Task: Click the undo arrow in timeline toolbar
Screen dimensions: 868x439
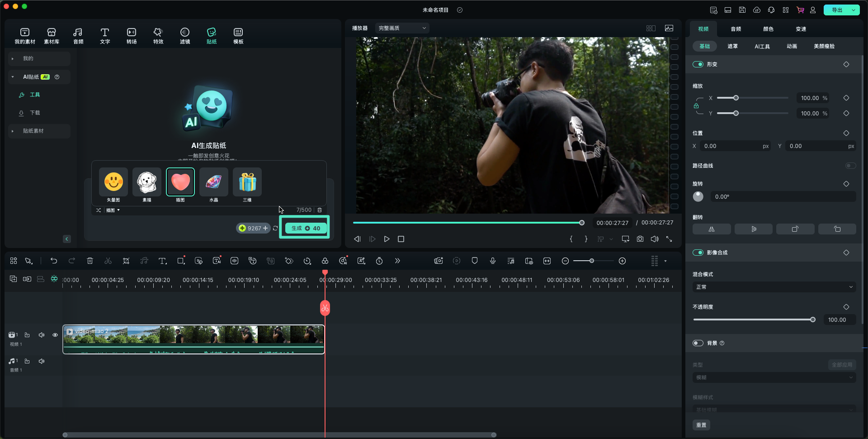Action: pyautogui.click(x=54, y=261)
